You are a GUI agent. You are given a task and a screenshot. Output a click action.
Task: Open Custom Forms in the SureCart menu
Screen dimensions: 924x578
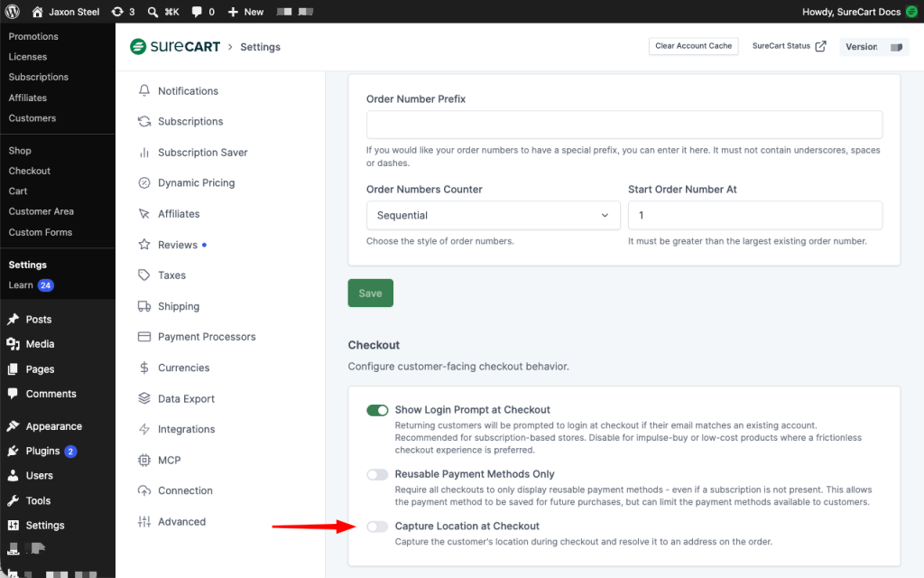tap(40, 232)
